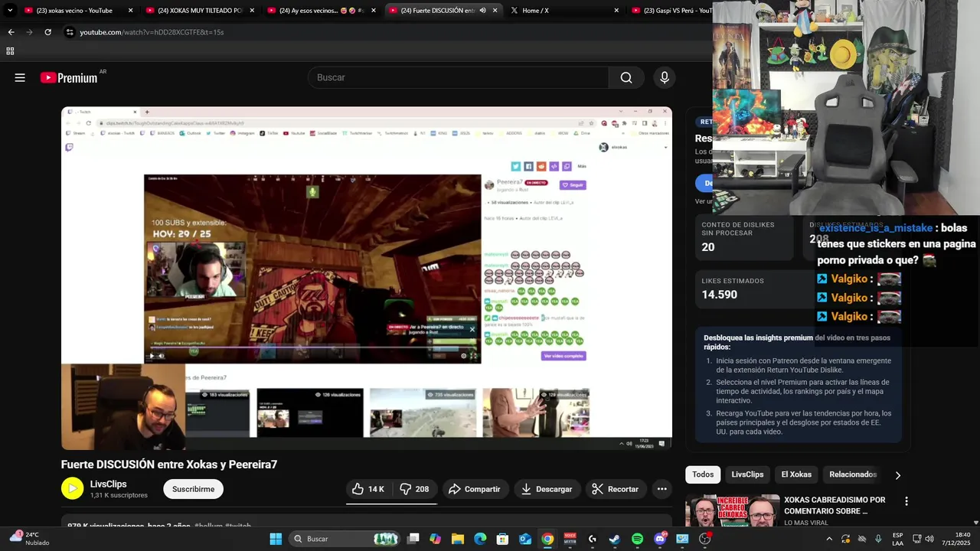This screenshot has width=980, height=551.
Task: Click the #twitch hashtag in description
Action: 238,527
